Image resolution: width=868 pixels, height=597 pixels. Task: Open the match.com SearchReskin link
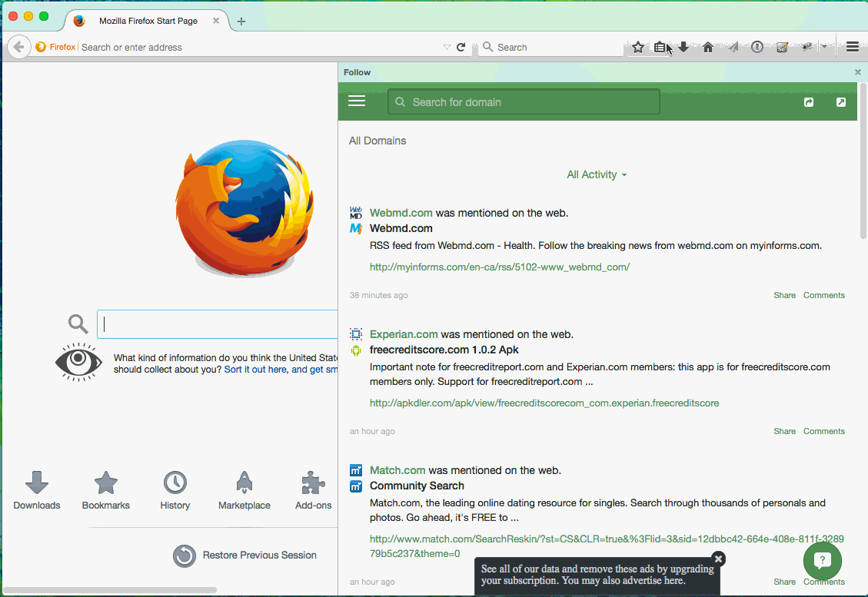click(607, 546)
